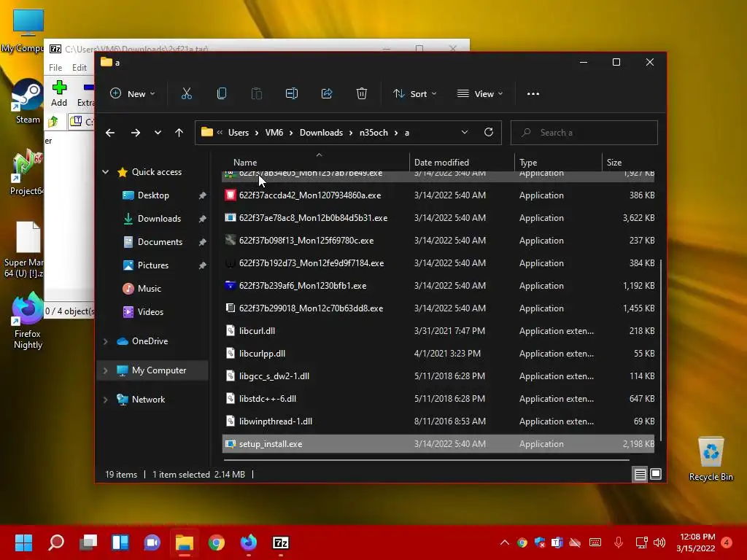Switch to large thumbnails view icon

(656, 474)
